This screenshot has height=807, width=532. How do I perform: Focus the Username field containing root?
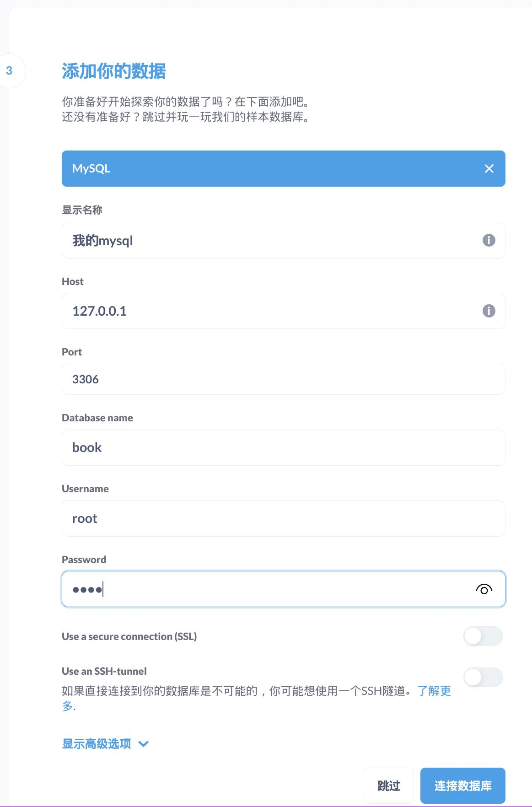[284, 518]
